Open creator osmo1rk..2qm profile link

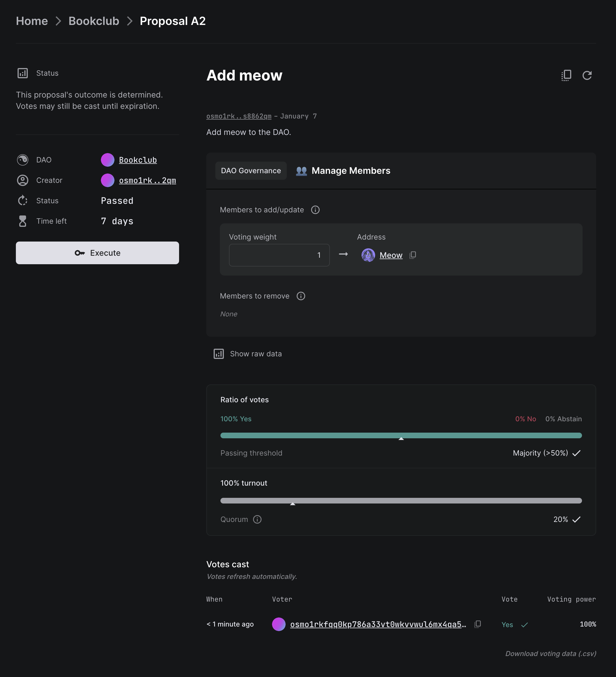[147, 180]
